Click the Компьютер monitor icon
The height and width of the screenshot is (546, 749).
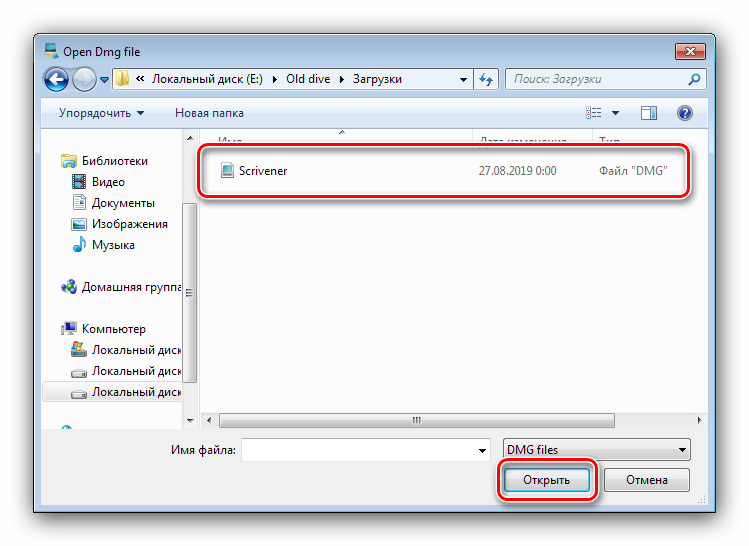click(69, 329)
